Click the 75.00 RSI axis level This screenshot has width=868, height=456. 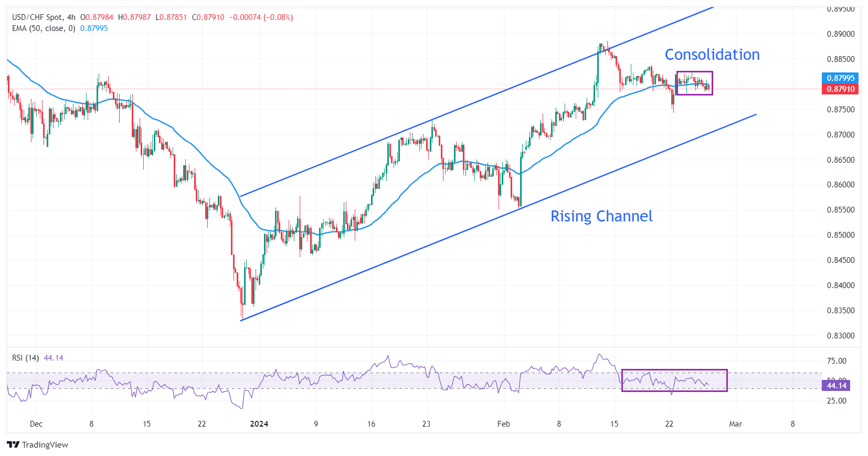pos(837,361)
